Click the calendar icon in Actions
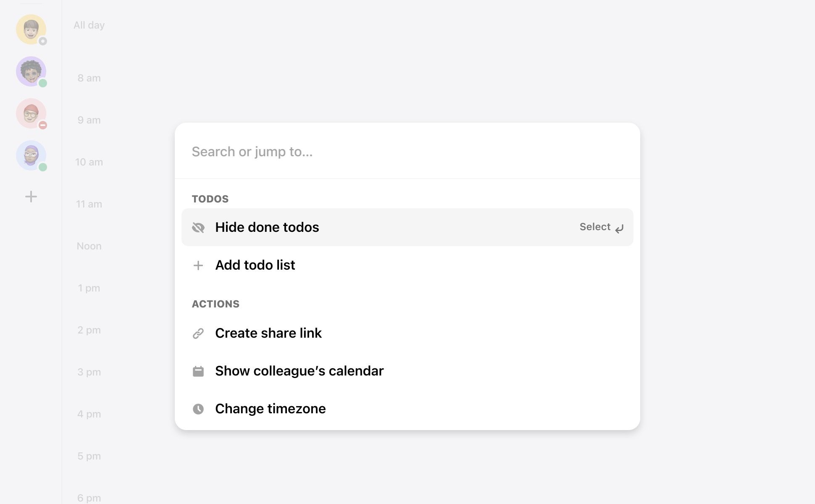This screenshot has width=815, height=504. coord(198,371)
